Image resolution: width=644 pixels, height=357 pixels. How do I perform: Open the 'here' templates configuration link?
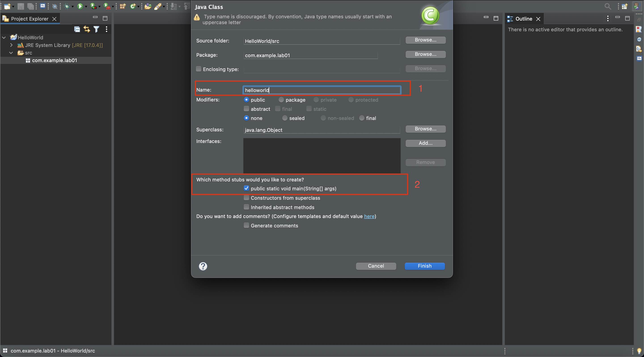(369, 216)
